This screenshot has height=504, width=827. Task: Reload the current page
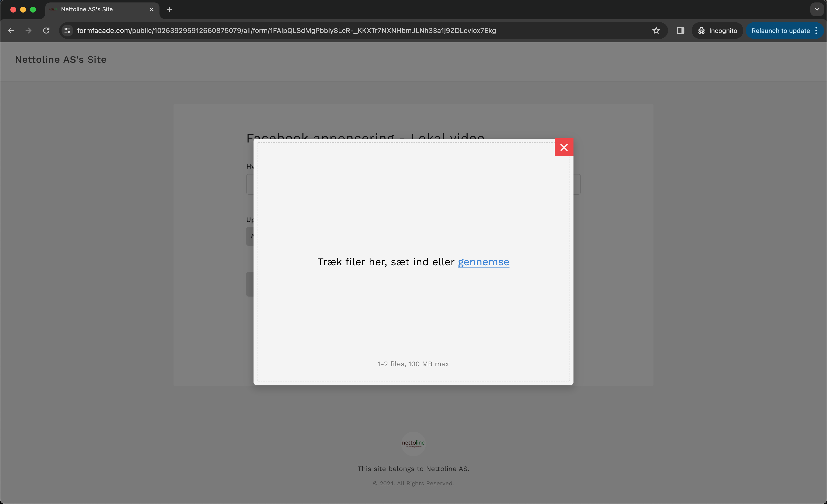pyautogui.click(x=46, y=31)
